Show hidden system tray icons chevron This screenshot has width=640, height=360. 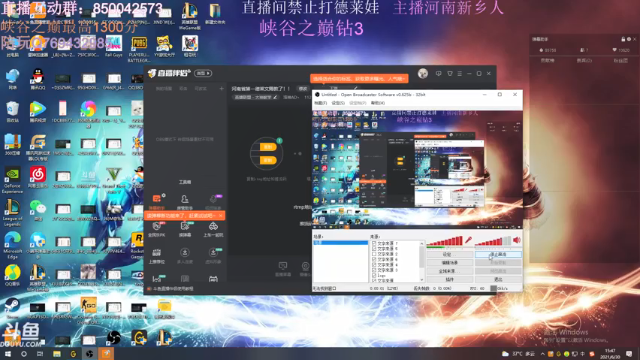[x=542, y=354]
